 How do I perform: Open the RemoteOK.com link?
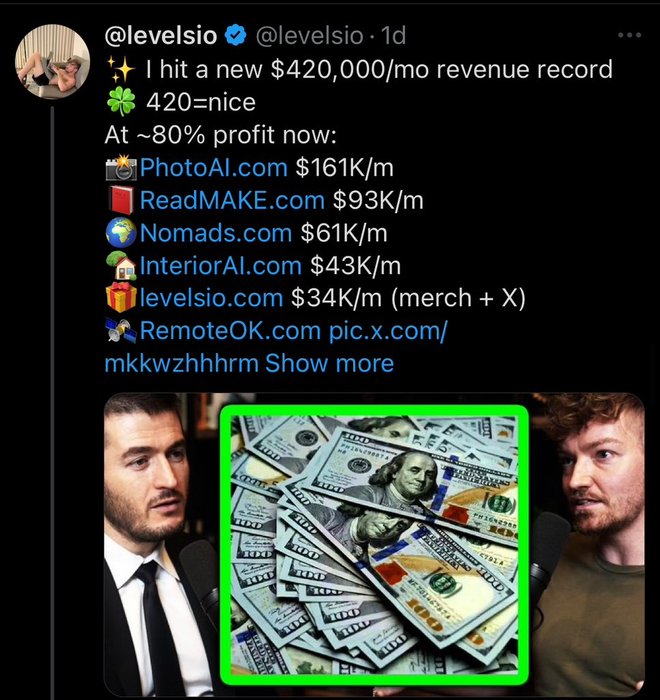tap(230, 331)
